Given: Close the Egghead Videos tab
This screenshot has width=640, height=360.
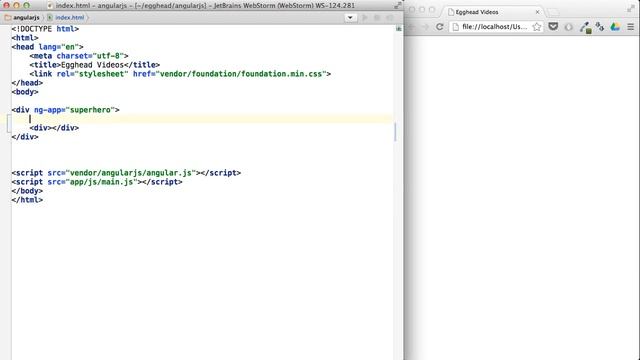Looking at the screenshot, I should pyautogui.click(x=537, y=12).
